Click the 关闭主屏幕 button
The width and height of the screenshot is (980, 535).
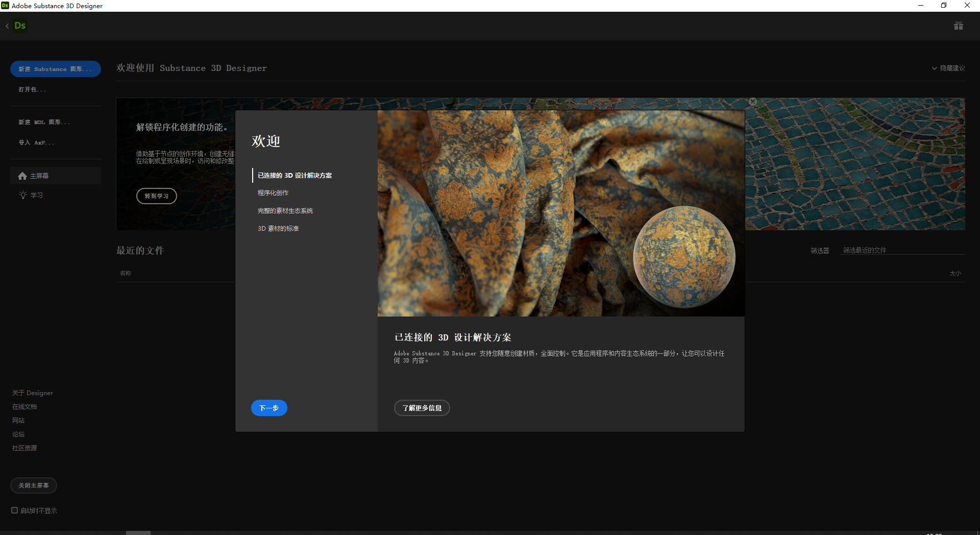click(x=33, y=485)
